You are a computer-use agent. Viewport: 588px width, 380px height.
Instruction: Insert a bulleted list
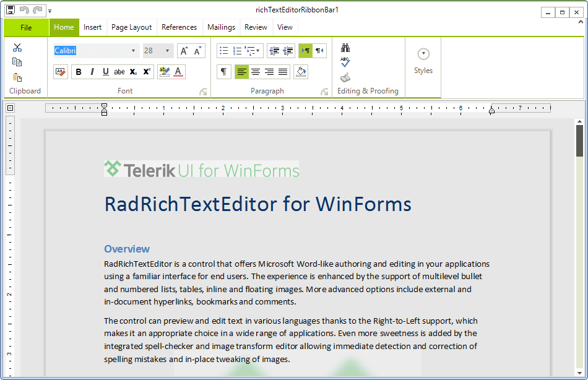(x=224, y=51)
